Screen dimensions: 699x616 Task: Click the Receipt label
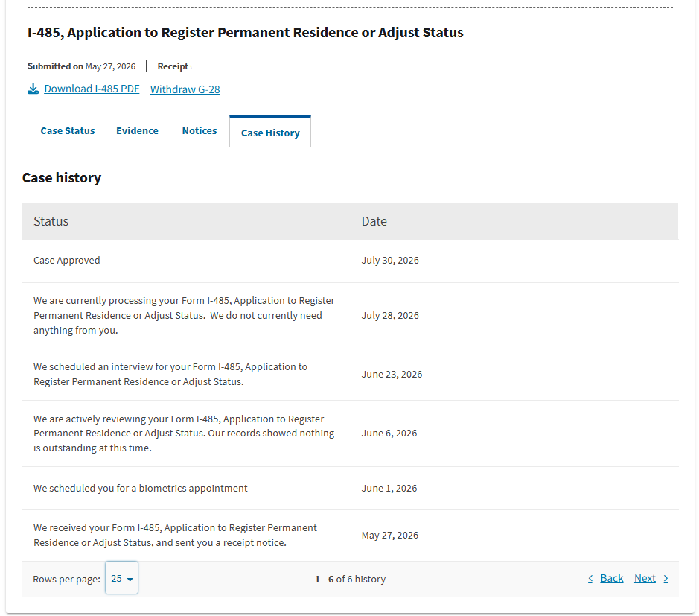click(173, 66)
